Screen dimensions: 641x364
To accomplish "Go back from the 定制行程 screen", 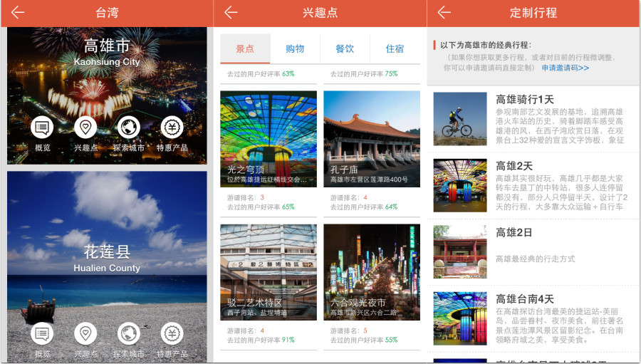I will (444, 13).
